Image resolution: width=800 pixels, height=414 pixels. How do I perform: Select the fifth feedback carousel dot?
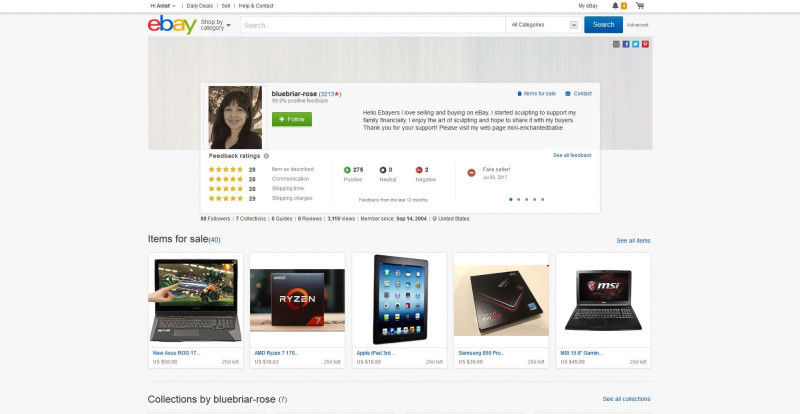(x=542, y=200)
